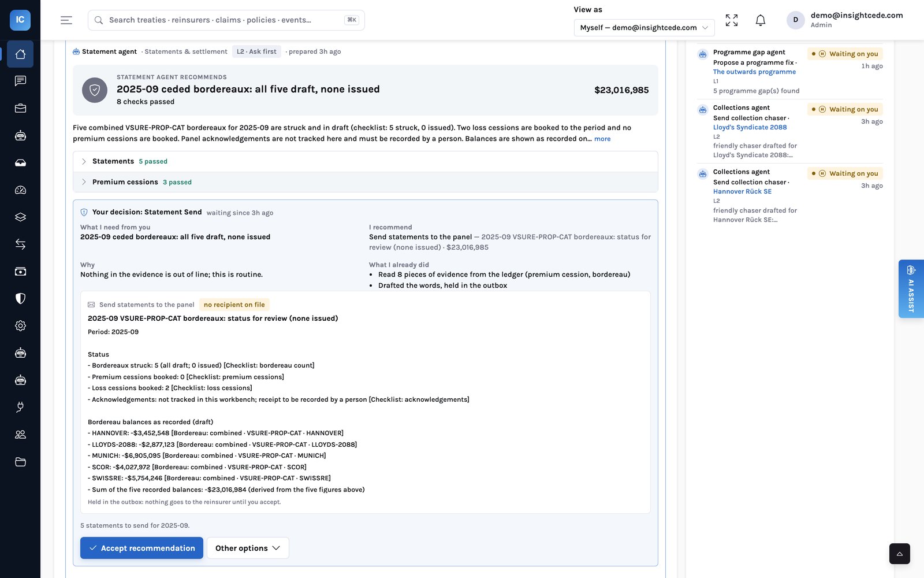Screen dimensions: 924x578
Task: Open the gear settings sidebar icon
Action: coord(20,325)
